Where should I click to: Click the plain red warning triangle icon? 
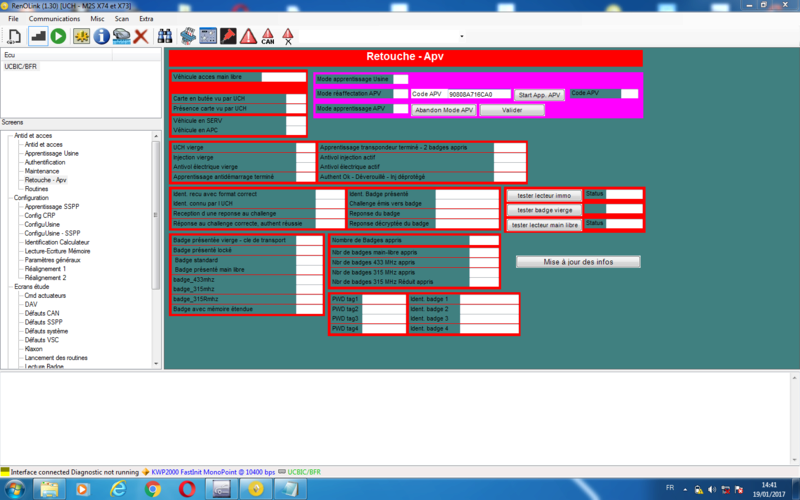pyautogui.click(x=248, y=36)
